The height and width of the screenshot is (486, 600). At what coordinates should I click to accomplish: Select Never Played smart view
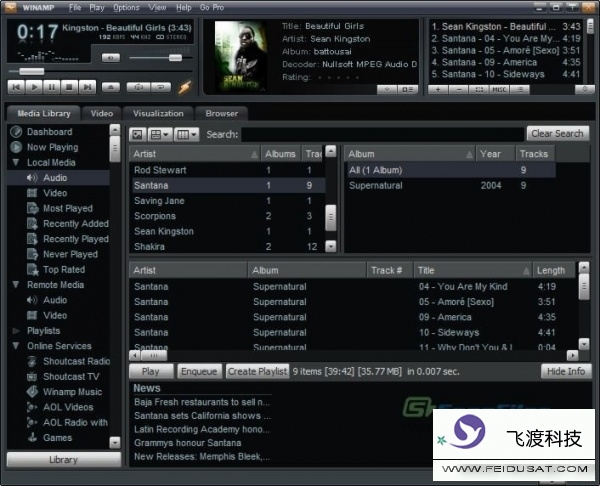pos(70,254)
